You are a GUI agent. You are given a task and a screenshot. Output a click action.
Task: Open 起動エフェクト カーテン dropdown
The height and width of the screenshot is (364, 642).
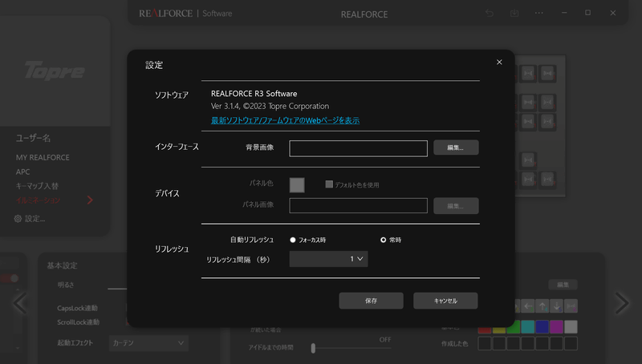(148, 343)
